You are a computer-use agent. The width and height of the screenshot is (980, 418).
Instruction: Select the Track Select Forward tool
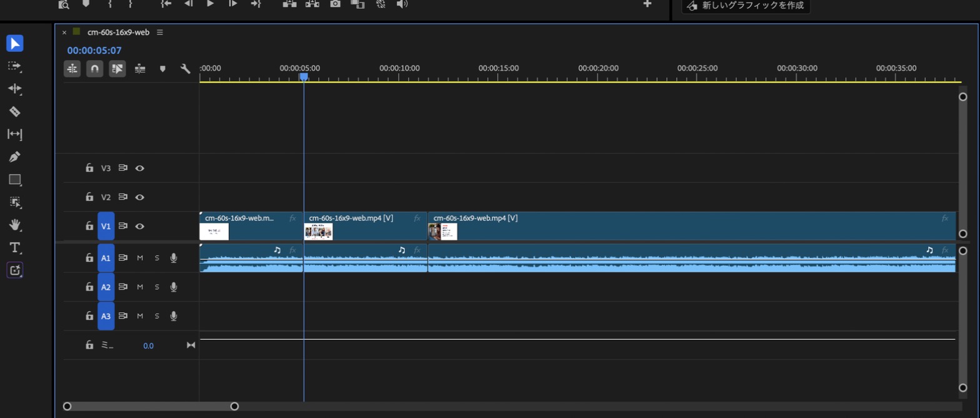point(14,66)
